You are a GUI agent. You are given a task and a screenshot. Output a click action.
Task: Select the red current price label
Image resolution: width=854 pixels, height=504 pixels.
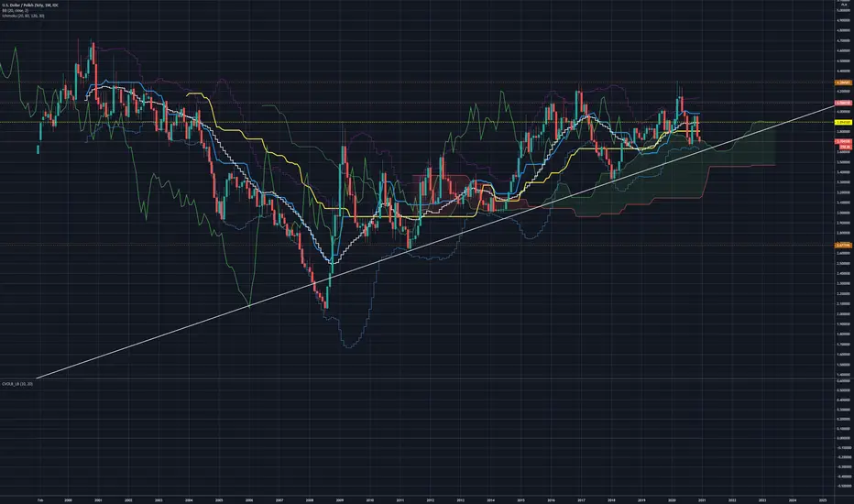click(844, 142)
